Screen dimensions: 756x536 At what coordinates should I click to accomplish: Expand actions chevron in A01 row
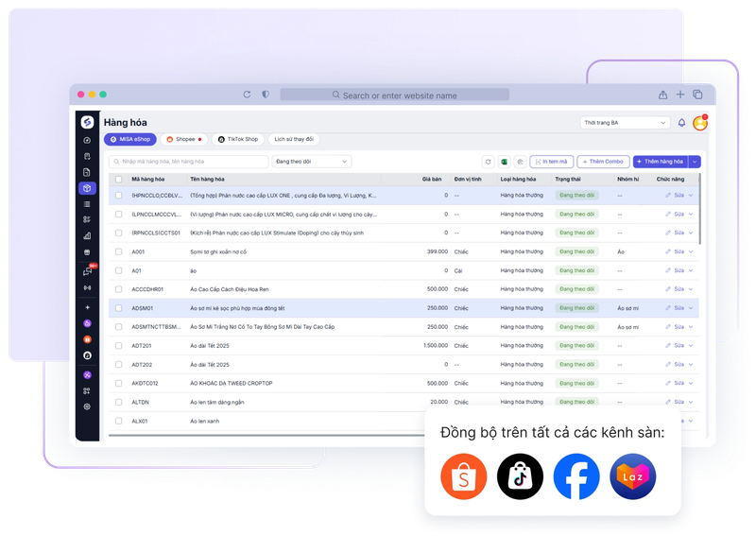click(x=691, y=270)
